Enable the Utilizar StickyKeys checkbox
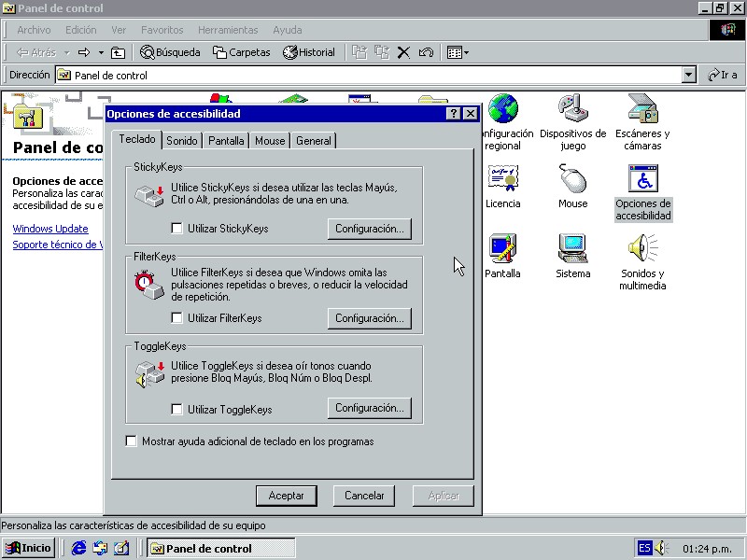Viewport: 747px width, 560px height. pos(176,229)
